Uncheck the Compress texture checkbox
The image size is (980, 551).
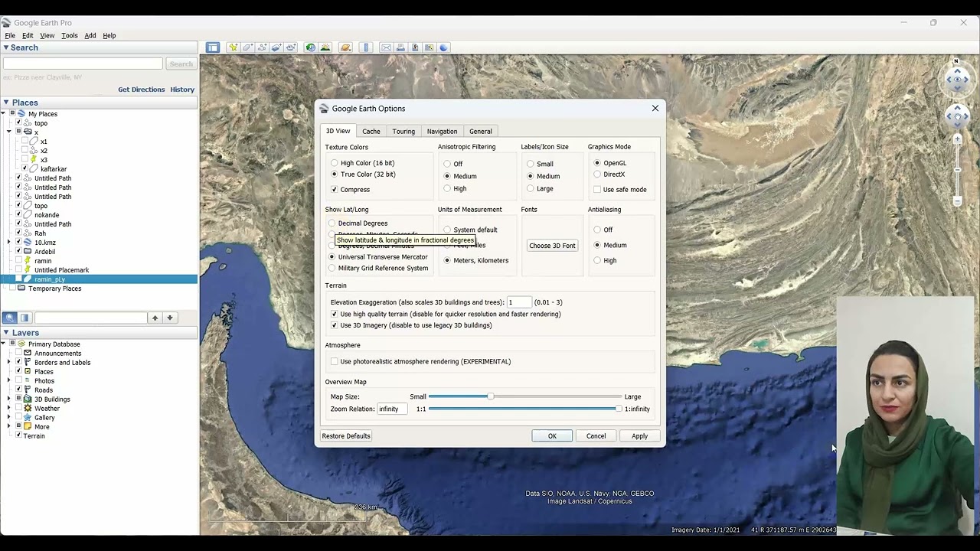(x=335, y=189)
